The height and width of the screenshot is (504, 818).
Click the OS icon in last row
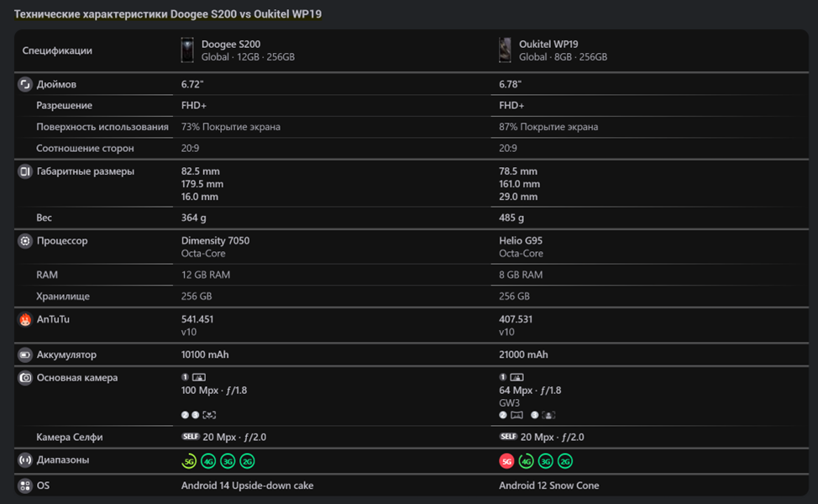(x=25, y=486)
